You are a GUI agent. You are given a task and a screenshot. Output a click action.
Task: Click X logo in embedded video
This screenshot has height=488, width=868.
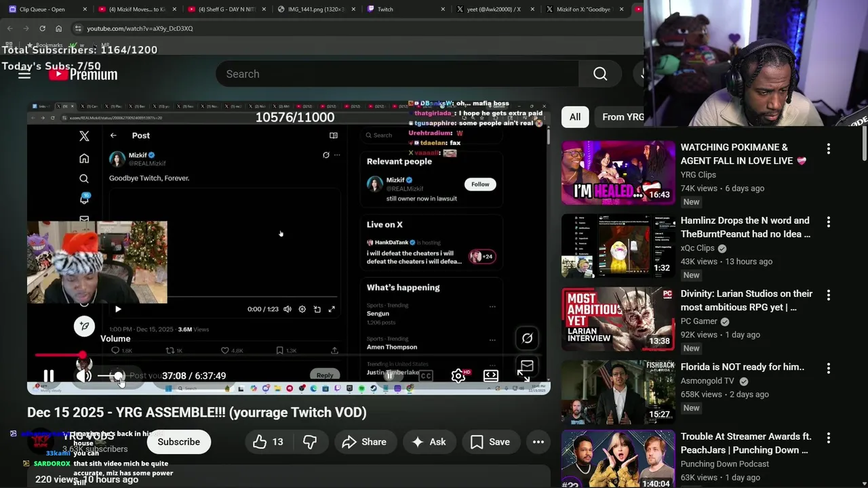84,136
